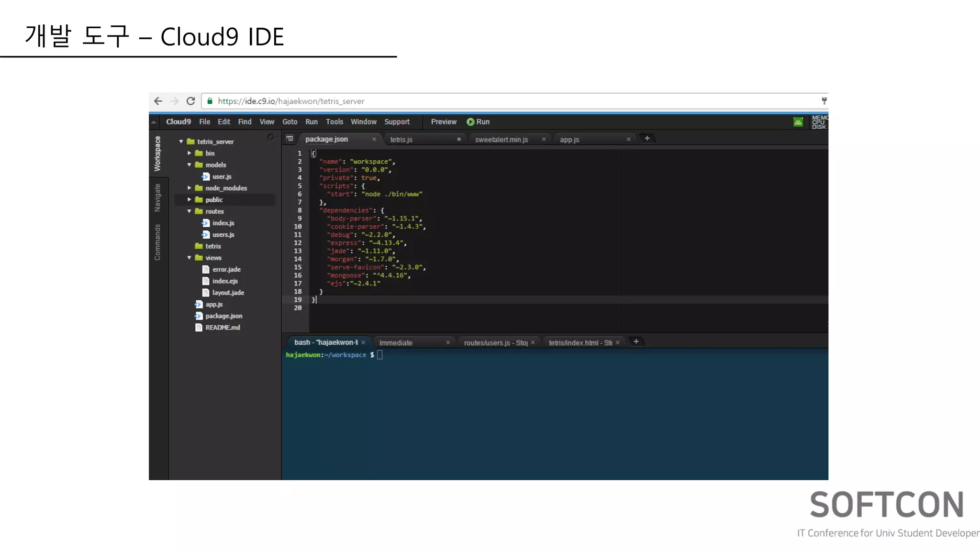Reload the page with refresh icon
Viewport: 980px width, 551px height.
click(x=190, y=101)
